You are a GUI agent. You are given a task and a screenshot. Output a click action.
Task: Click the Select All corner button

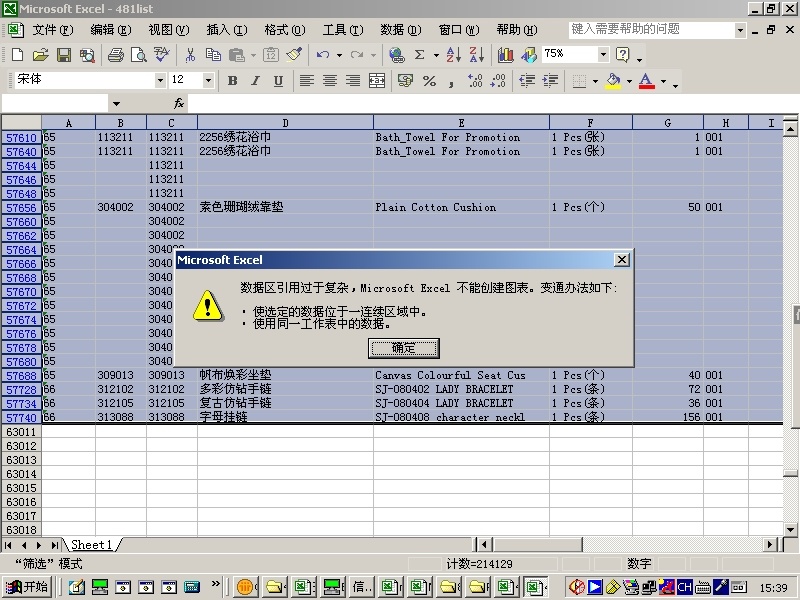[21, 122]
